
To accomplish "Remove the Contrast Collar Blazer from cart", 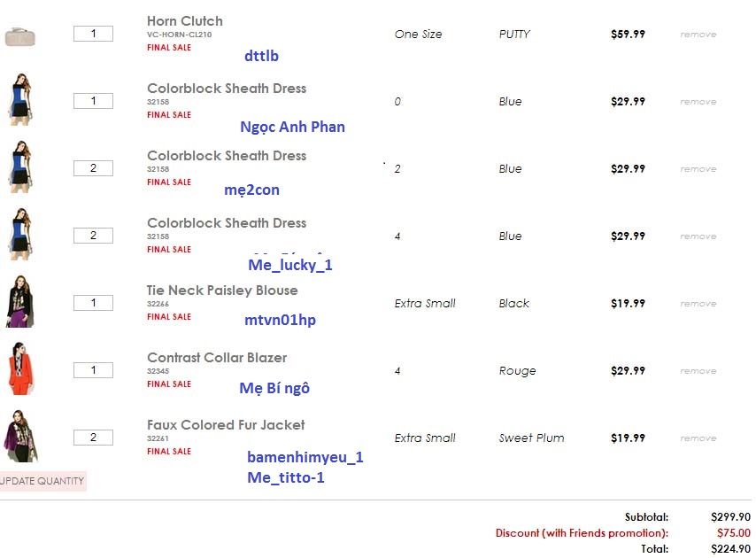I will [698, 371].
